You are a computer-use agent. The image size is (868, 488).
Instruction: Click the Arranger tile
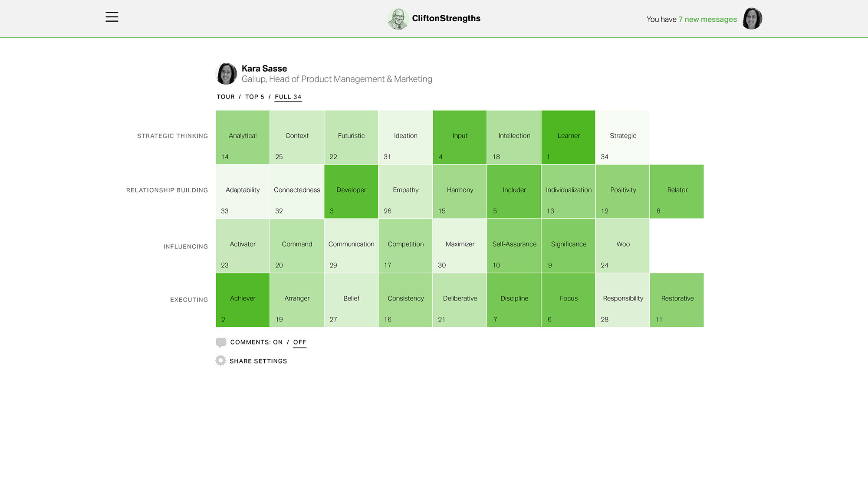[x=297, y=300]
